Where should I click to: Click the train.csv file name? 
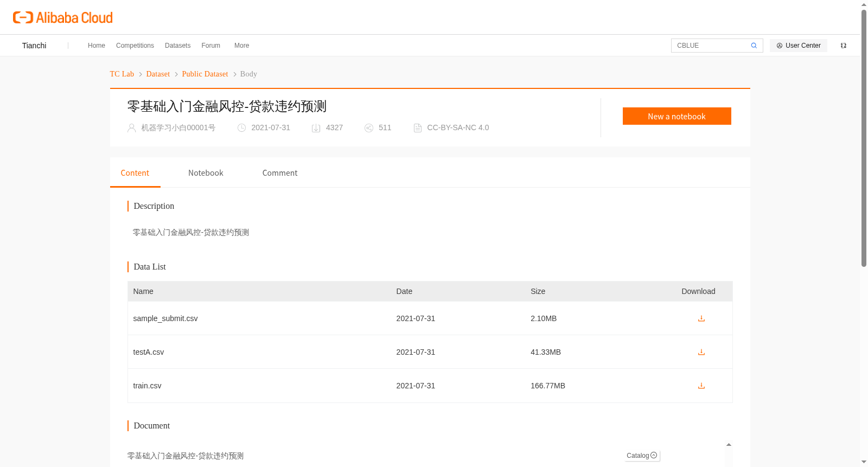tap(148, 386)
